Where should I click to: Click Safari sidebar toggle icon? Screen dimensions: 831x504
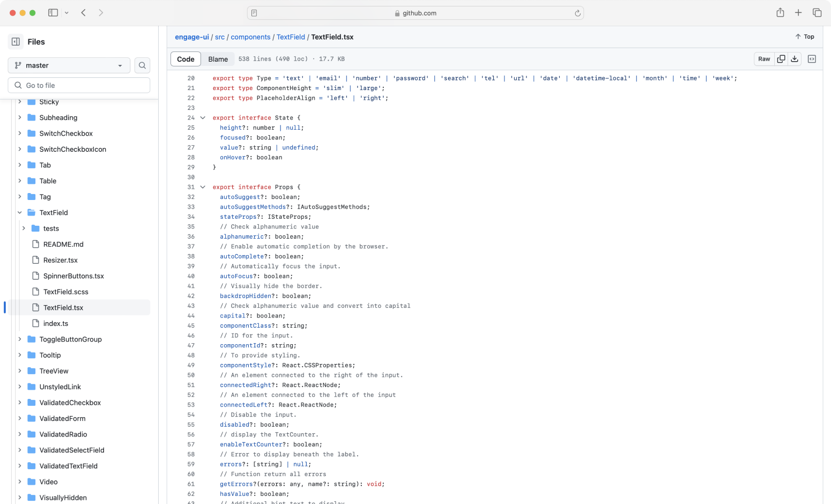pyautogui.click(x=53, y=13)
